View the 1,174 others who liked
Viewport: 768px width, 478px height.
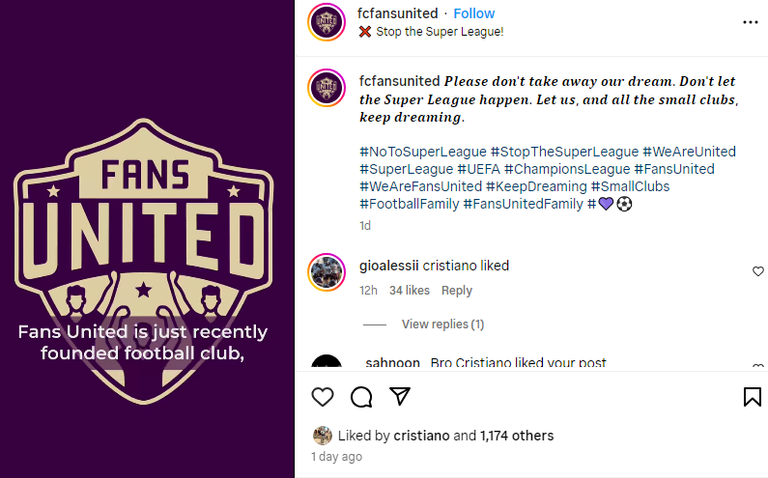coord(516,436)
